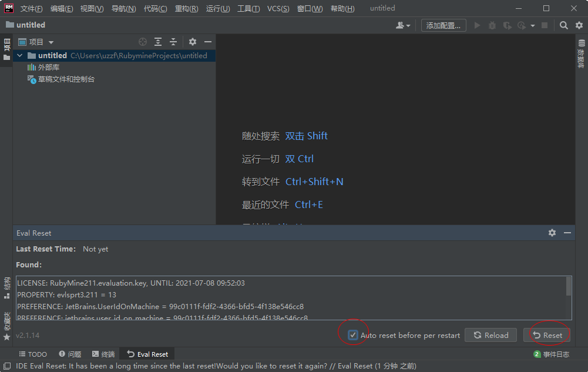The height and width of the screenshot is (372, 588).
Task: Open the Structure side tool window
Action: (x=6, y=287)
